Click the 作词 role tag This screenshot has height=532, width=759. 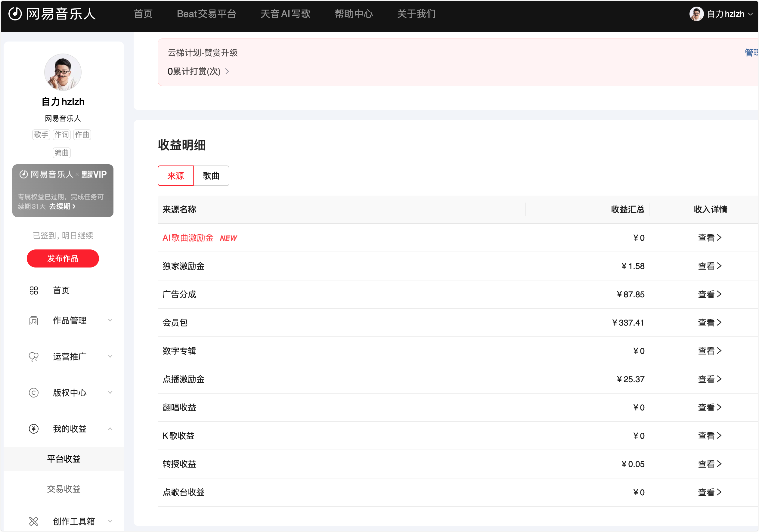pyautogui.click(x=61, y=135)
